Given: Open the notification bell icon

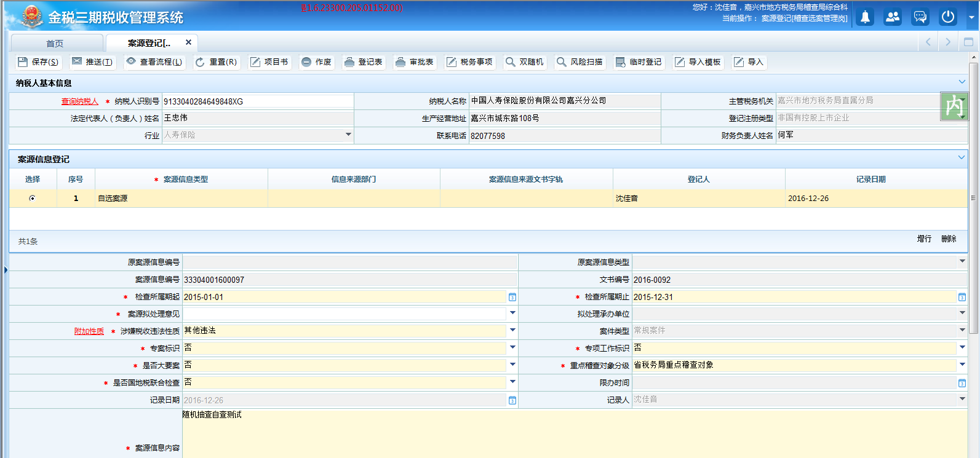Looking at the screenshot, I should pyautogui.click(x=865, y=17).
